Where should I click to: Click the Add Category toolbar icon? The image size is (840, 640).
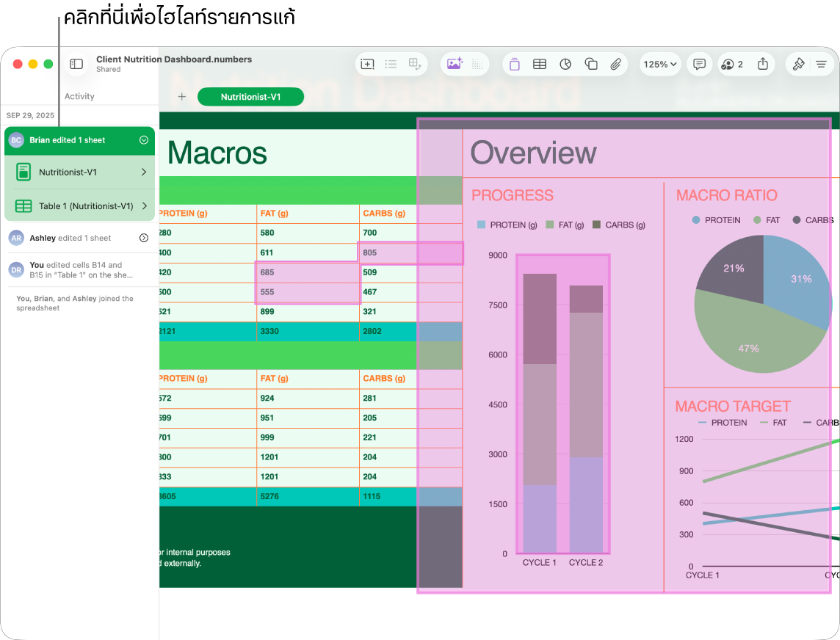coord(416,65)
